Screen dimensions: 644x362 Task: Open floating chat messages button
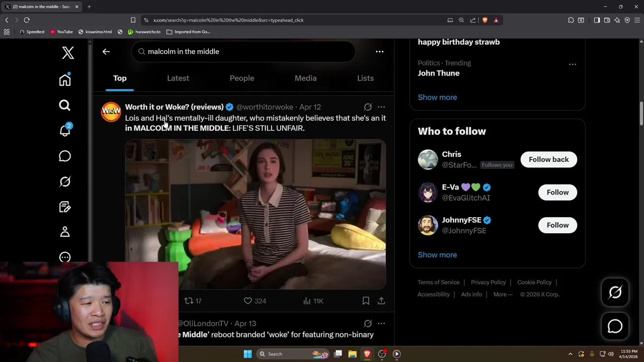(615, 326)
